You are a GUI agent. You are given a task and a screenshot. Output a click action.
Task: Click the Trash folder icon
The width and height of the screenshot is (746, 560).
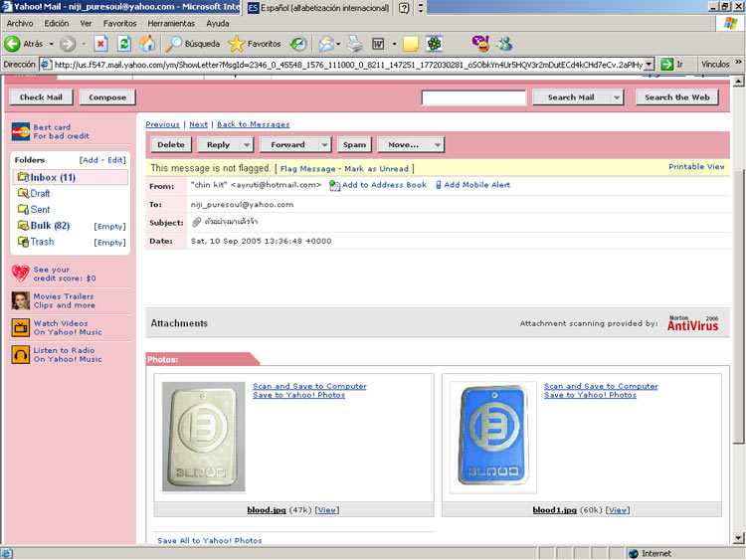(x=23, y=242)
